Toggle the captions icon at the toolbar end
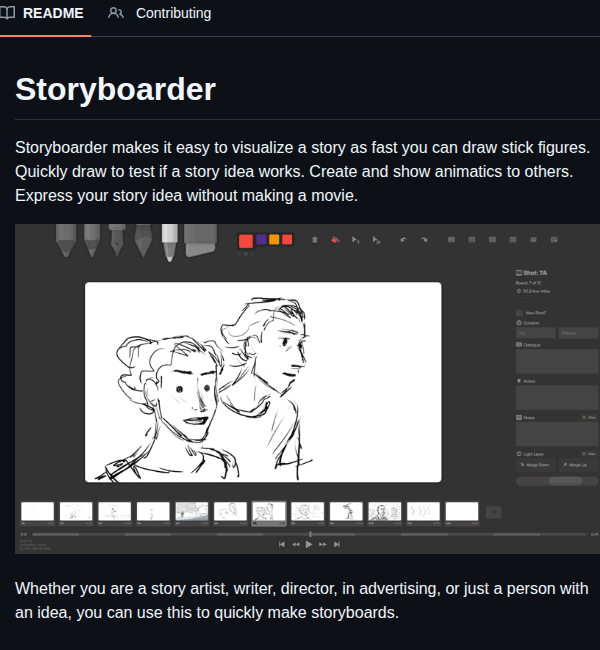 [554, 240]
